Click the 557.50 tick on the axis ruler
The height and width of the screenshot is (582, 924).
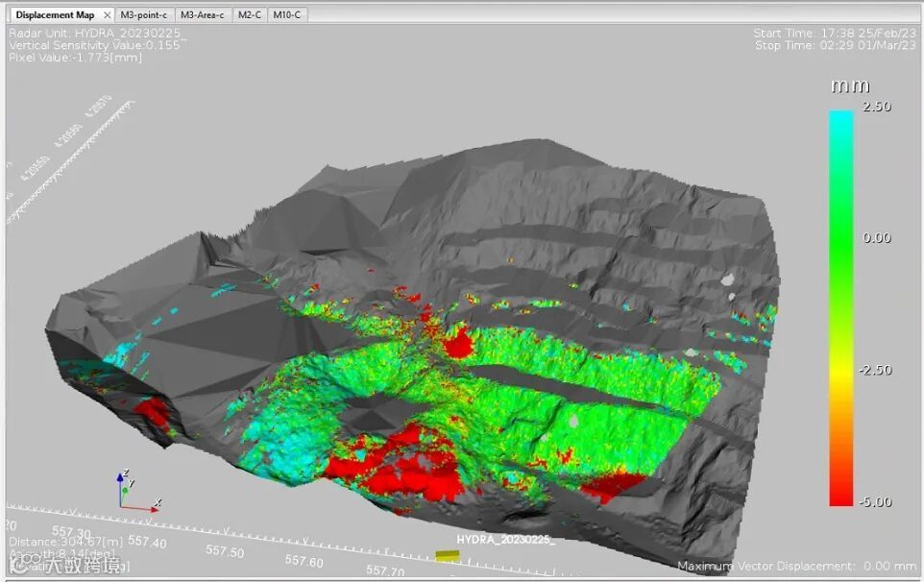point(223,553)
